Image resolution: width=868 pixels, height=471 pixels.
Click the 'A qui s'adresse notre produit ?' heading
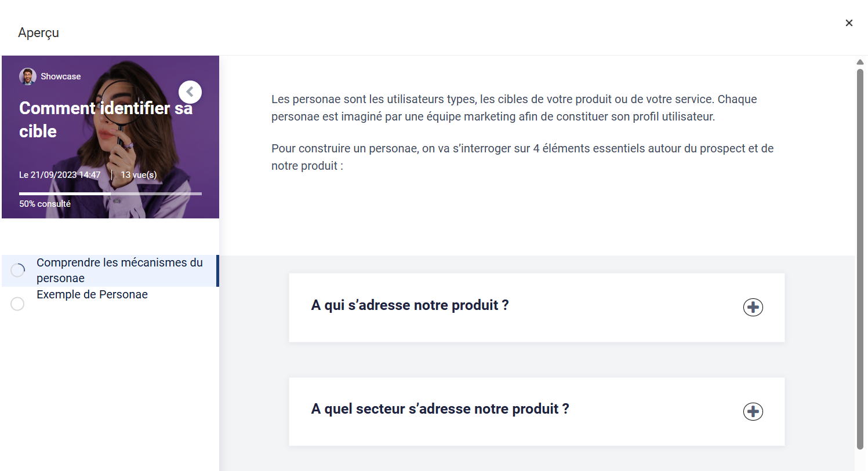click(x=410, y=305)
